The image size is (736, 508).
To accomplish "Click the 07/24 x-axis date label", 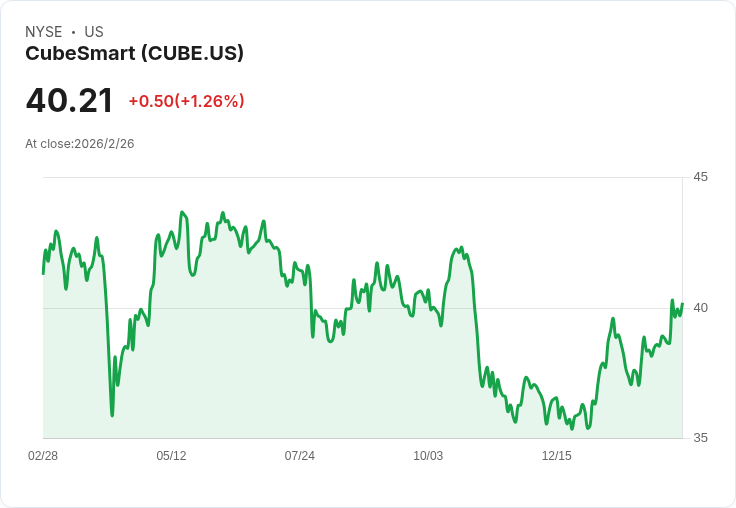I will (x=299, y=456).
